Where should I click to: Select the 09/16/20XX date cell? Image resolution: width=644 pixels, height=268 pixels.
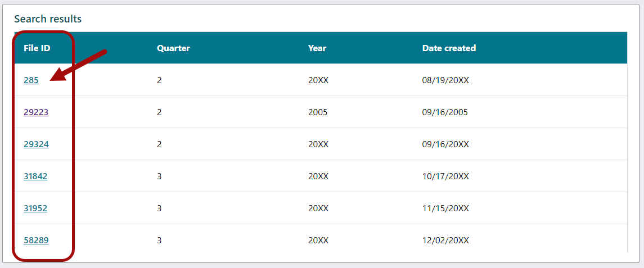[445, 144]
